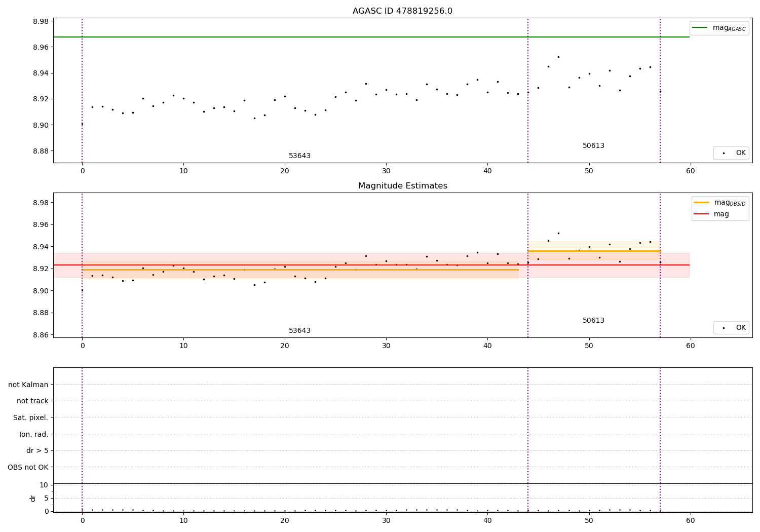This screenshot has height=532, width=760.
Task: Click the '50' x-tick label under the bottom plot
Action: pyautogui.click(x=589, y=520)
